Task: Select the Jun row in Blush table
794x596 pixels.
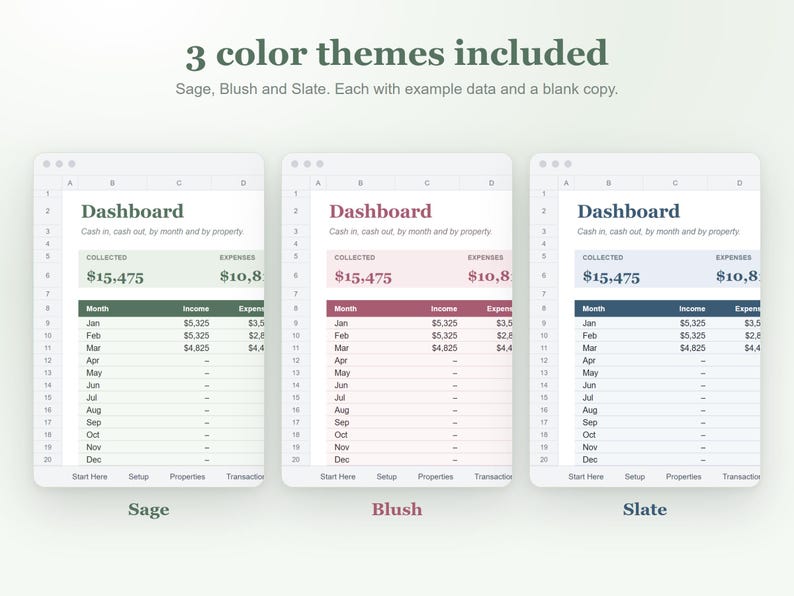Action: click(419, 385)
